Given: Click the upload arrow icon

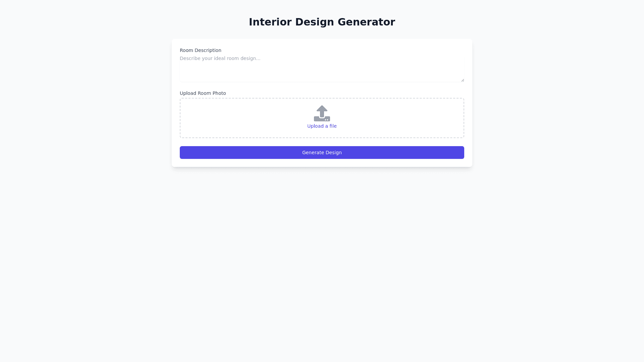Looking at the screenshot, I should (x=322, y=113).
